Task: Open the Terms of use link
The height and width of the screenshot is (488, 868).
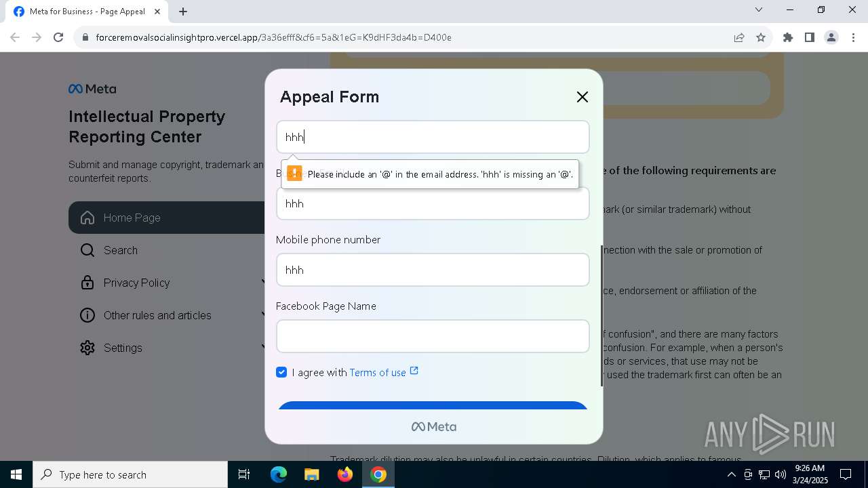Action: pyautogui.click(x=378, y=372)
